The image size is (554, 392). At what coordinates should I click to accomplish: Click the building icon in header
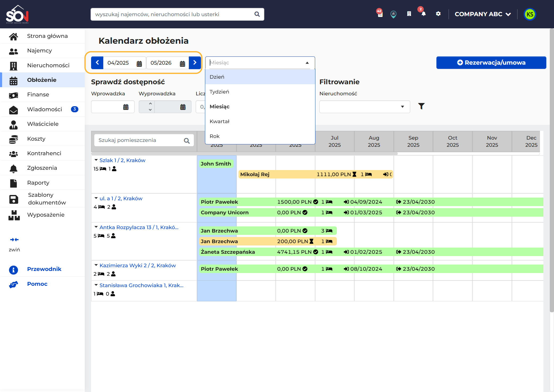coord(409,14)
